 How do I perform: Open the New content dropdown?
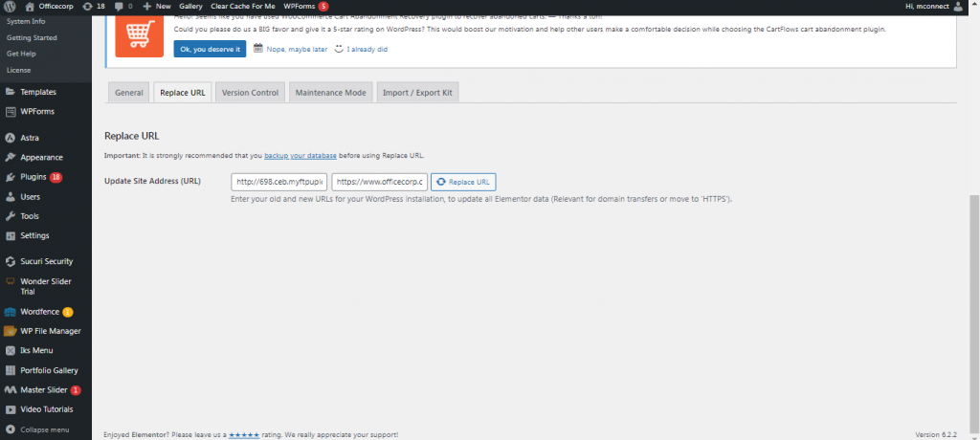155,6
